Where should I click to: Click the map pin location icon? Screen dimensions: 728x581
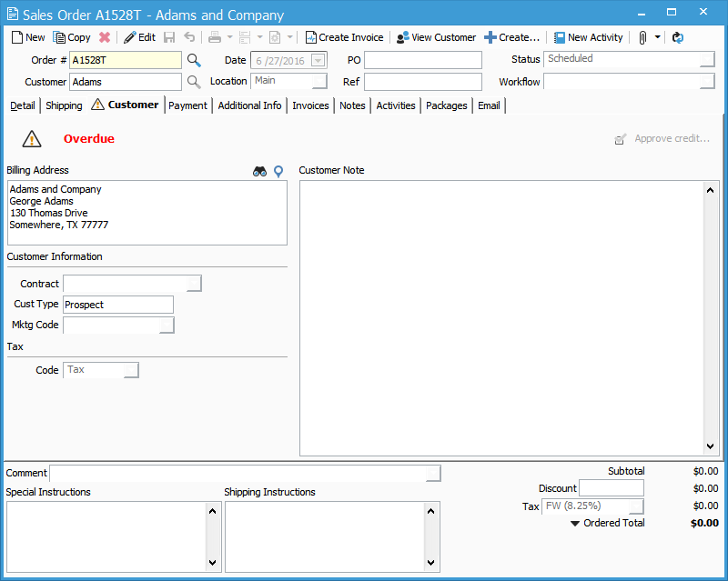(x=278, y=171)
